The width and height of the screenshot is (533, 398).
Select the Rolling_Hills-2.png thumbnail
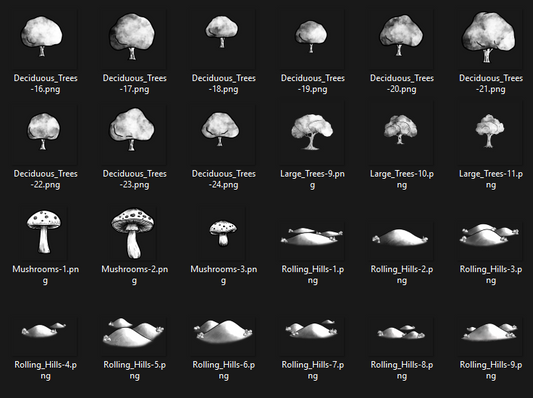click(x=401, y=241)
